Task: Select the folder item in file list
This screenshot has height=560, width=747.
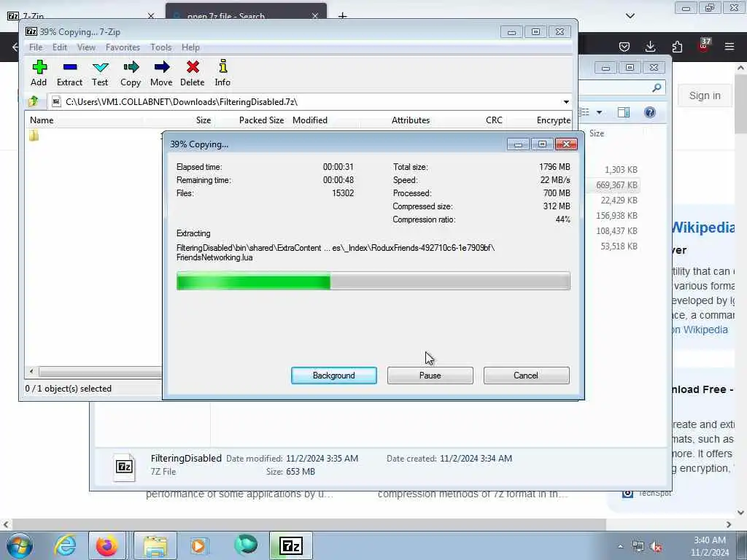Action: (34, 136)
